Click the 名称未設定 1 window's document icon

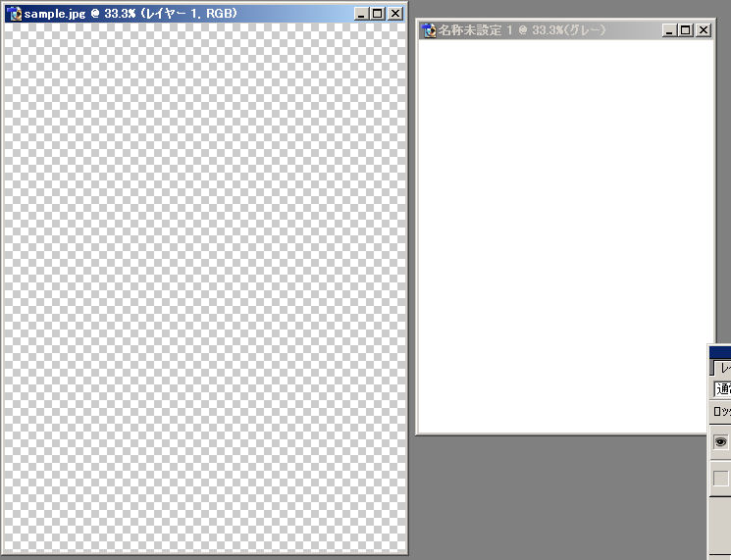429,30
